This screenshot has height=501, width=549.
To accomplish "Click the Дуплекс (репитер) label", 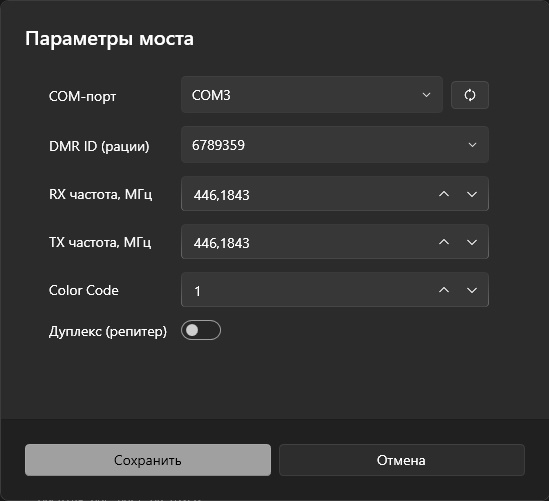I will click(108, 331).
